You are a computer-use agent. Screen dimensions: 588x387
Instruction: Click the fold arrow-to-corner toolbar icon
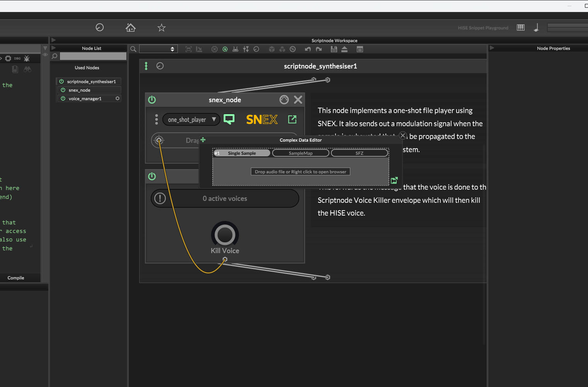199,49
